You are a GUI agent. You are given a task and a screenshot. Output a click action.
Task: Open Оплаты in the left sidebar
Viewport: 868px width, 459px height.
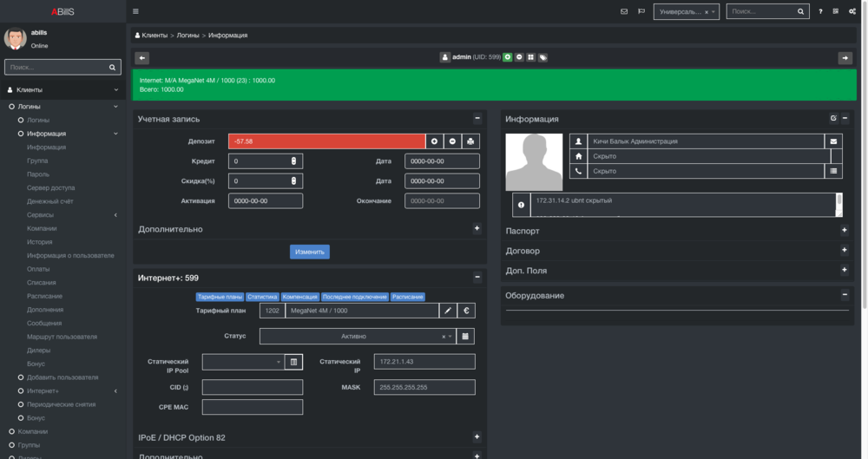(38, 269)
